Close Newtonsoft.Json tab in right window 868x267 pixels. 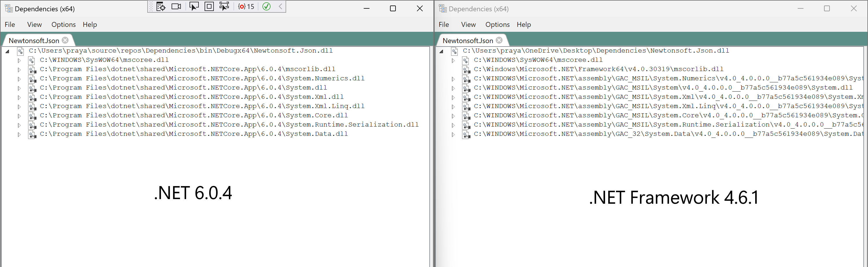point(499,40)
